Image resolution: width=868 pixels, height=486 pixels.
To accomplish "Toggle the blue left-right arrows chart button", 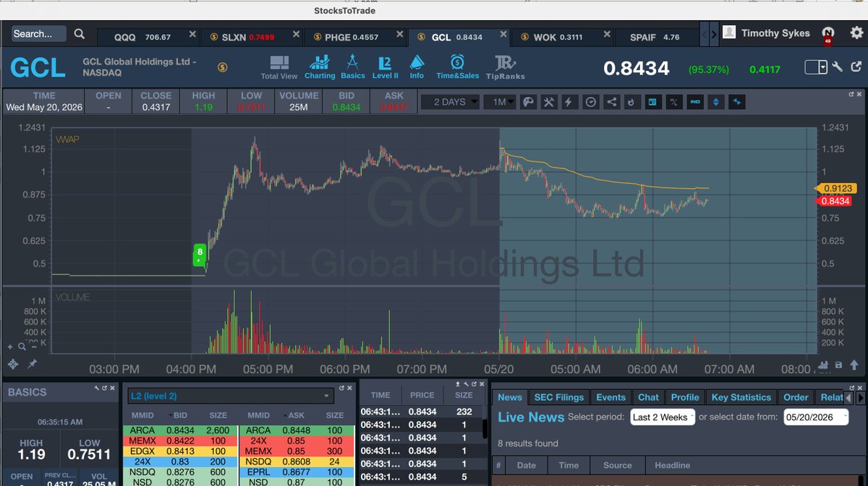I will pyautogui.click(x=737, y=102).
